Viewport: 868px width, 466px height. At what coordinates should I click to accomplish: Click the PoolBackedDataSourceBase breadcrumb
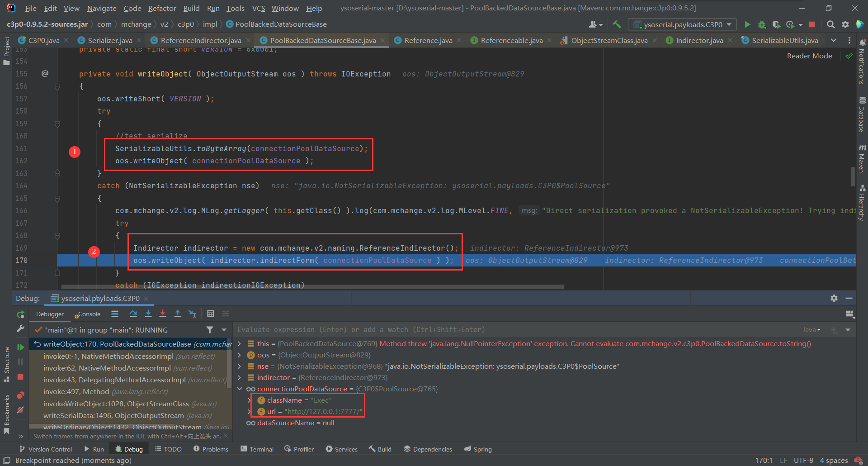coord(276,24)
